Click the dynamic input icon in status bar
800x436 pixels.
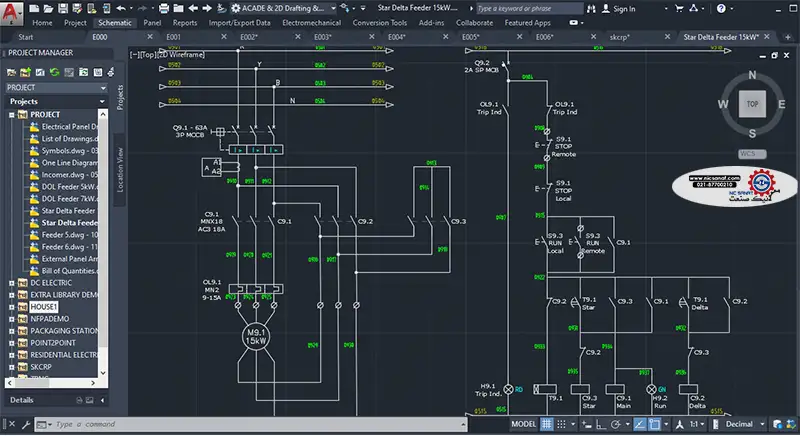[x=587, y=424]
